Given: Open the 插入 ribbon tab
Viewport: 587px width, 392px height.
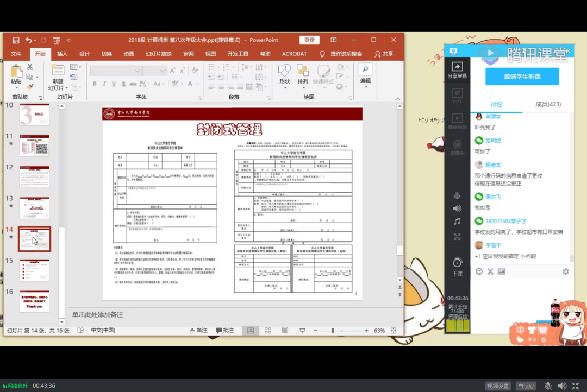Looking at the screenshot, I should pyautogui.click(x=63, y=54).
